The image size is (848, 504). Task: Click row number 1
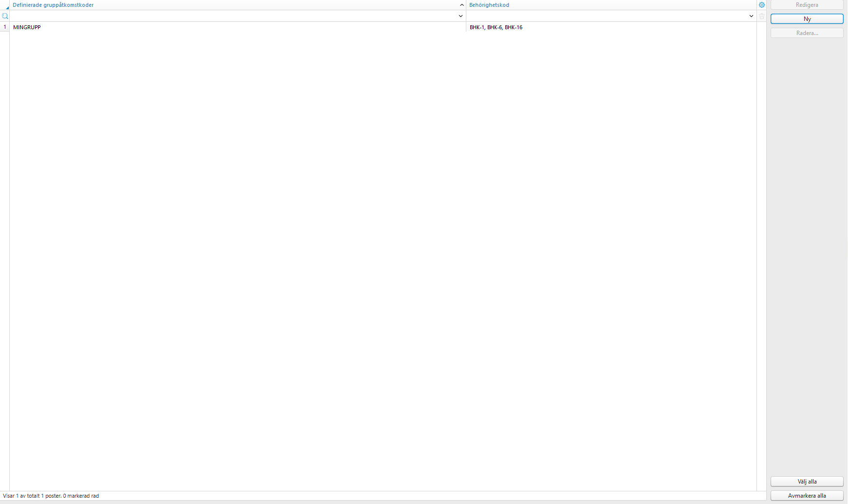coord(4,27)
